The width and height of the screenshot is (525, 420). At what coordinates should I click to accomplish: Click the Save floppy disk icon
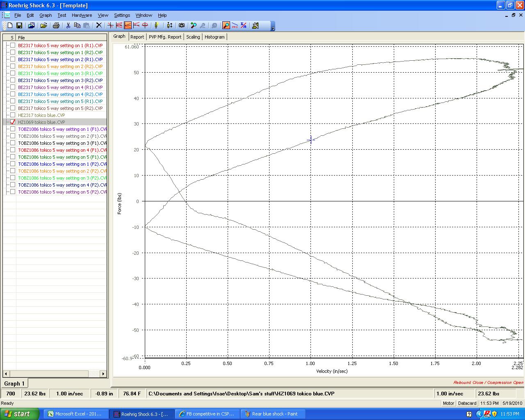tap(19, 25)
